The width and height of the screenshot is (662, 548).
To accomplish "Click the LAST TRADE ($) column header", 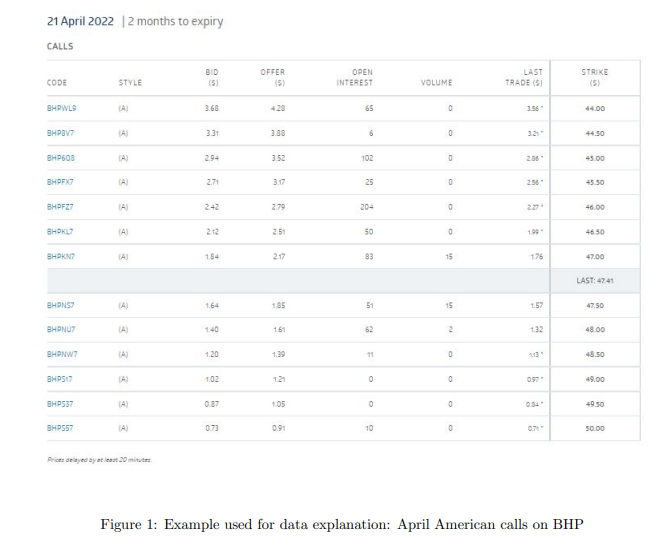I will (x=524, y=78).
